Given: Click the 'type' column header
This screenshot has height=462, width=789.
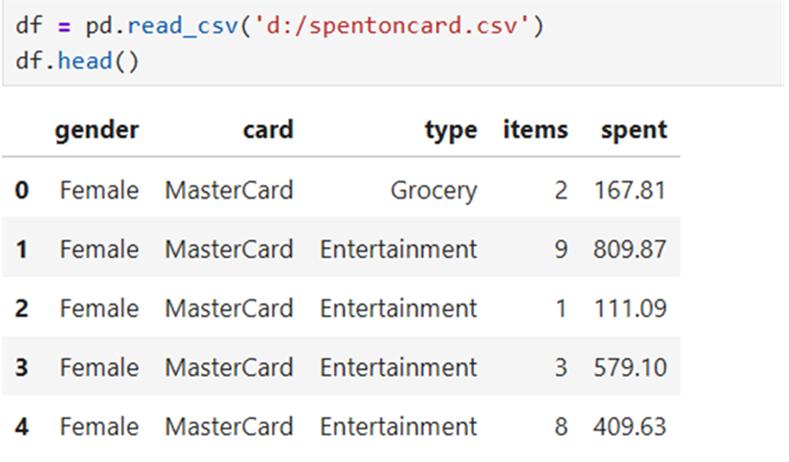Looking at the screenshot, I should [451, 131].
